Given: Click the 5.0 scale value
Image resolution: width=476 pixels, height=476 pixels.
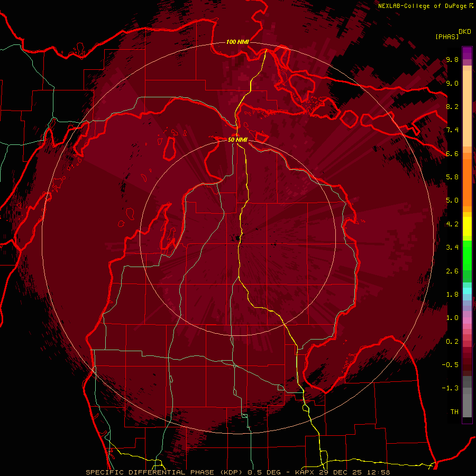Looking at the screenshot, I should pyautogui.click(x=452, y=200).
